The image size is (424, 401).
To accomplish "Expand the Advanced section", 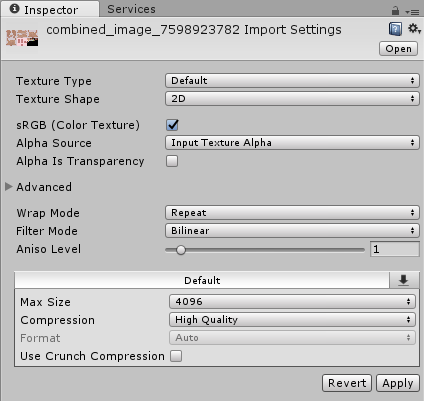I will 9,187.
